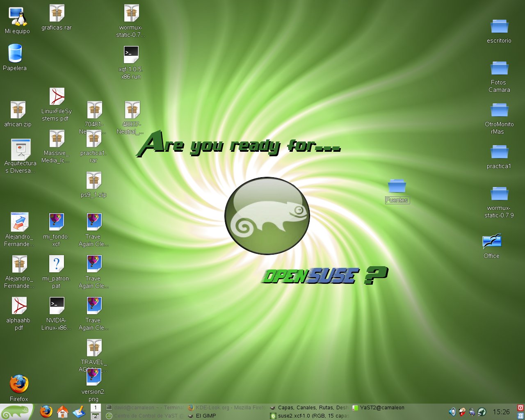Click the dog-with-K tray icon
Image resolution: width=525 pixels, height=420 pixels.
click(462, 412)
